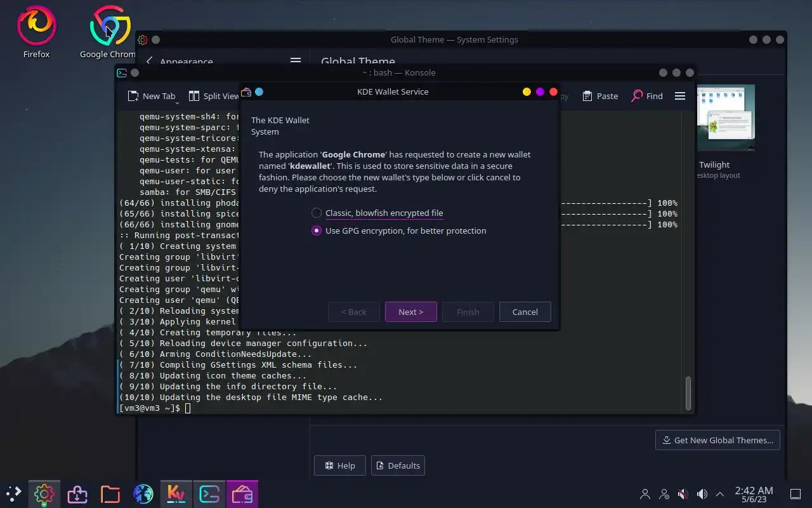The height and width of the screenshot is (508, 812).
Task: Click the muted audio tray icon
Action: pyautogui.click(x=683, y=494)
